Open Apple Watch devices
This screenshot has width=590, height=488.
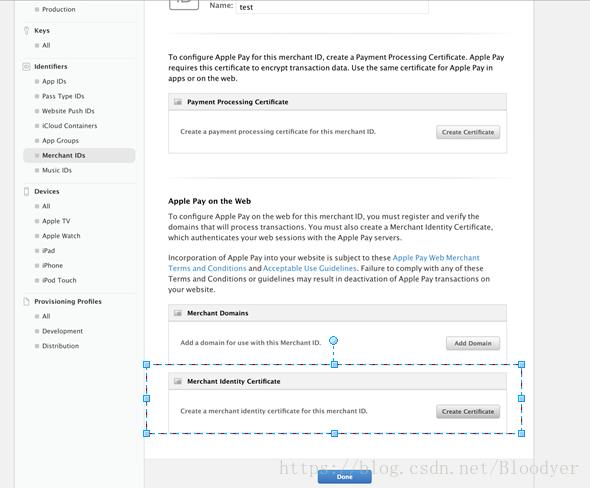tap(61, 236)
